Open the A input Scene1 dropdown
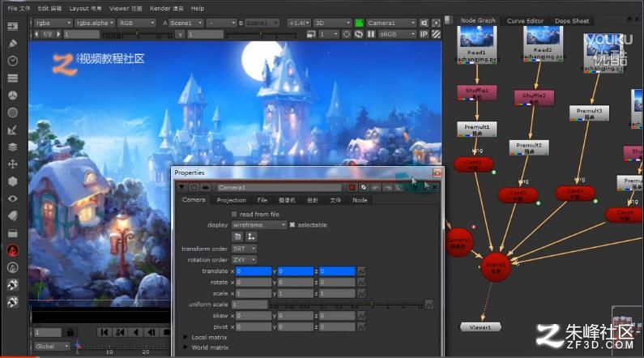The image size is (644, 358). point(186,23)
